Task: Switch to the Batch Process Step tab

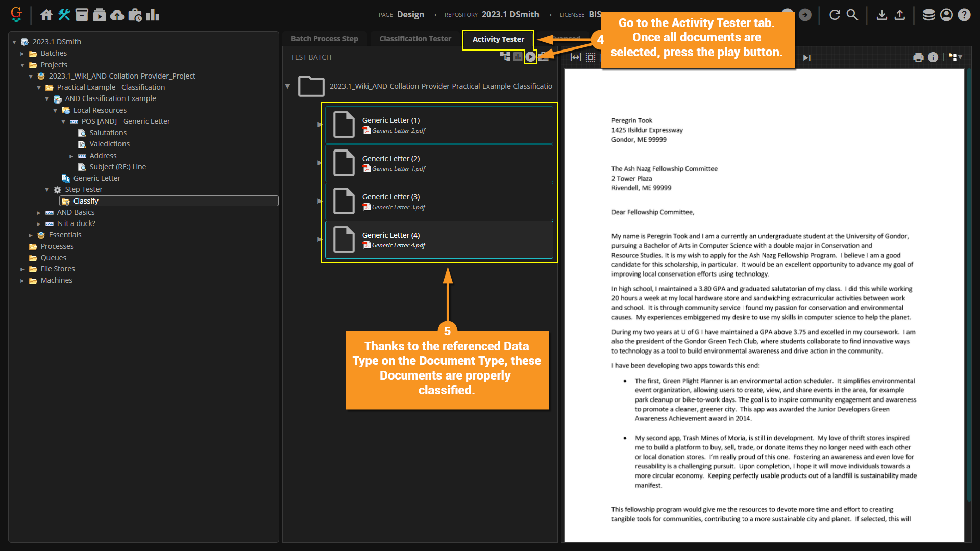Action: (324, 39)
